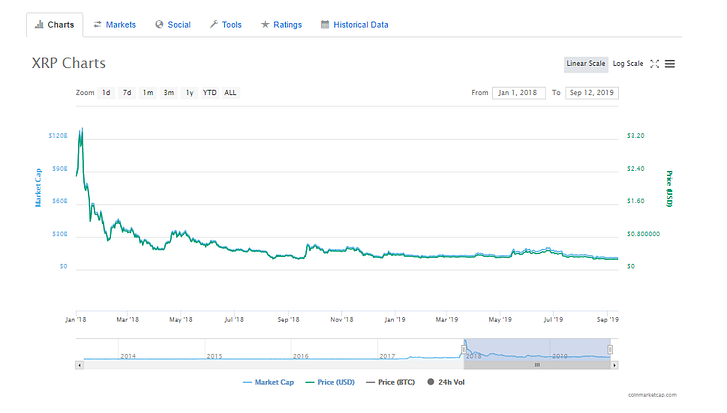The image size is (727, 413).
Task: Click the bar chart icon on Charts tab
Action: pyautogui.click(x=39, y=25)
